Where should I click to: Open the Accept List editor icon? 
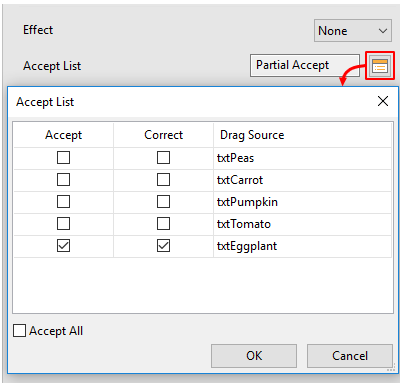pyautogui.click(x=380, y=65)
